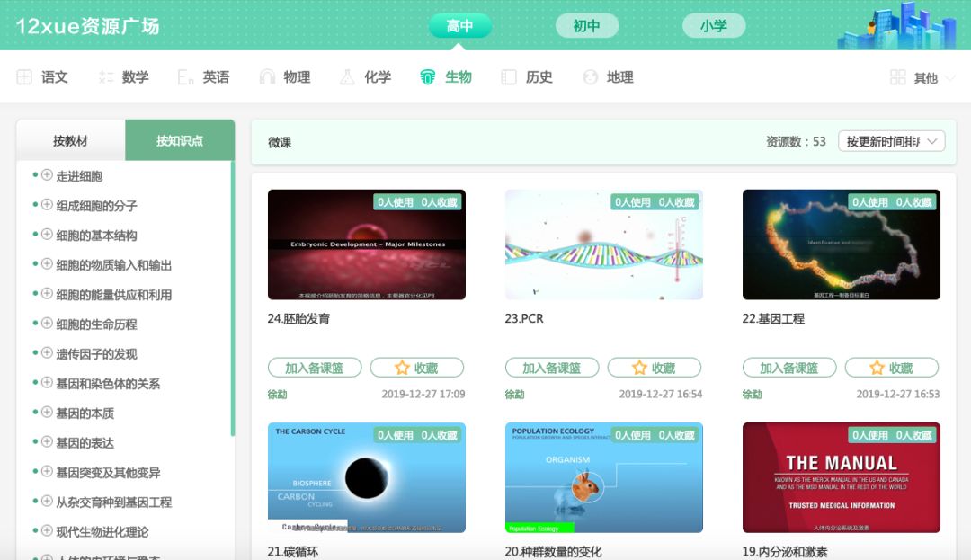This screenshot has height=560, width=971.
Task: Click author 徐勐 under 22.基因工程
Action: point(753,395)
